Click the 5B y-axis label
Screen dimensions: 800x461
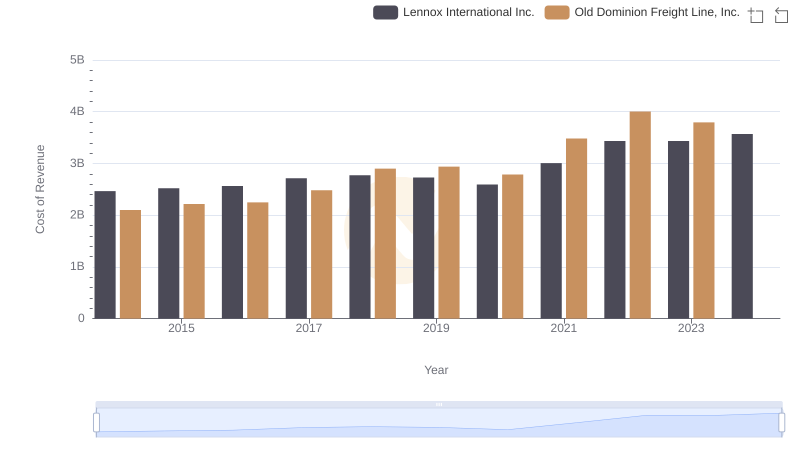77,60
